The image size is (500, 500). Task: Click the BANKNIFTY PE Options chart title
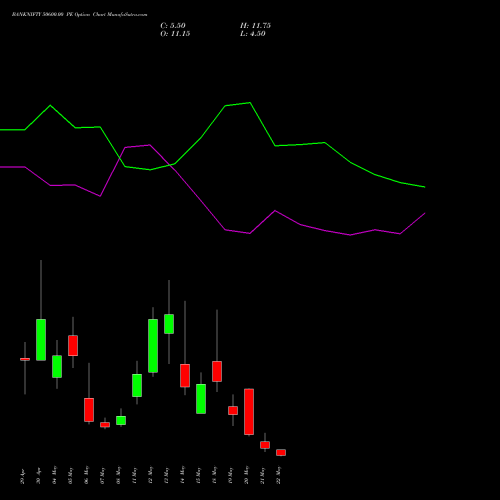click(x=79, y=15)
